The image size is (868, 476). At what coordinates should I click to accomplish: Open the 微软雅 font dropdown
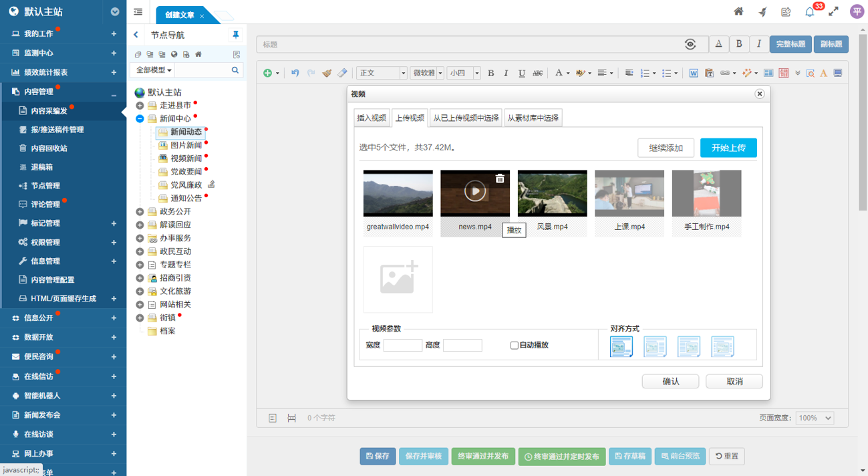tap(427, 73)
